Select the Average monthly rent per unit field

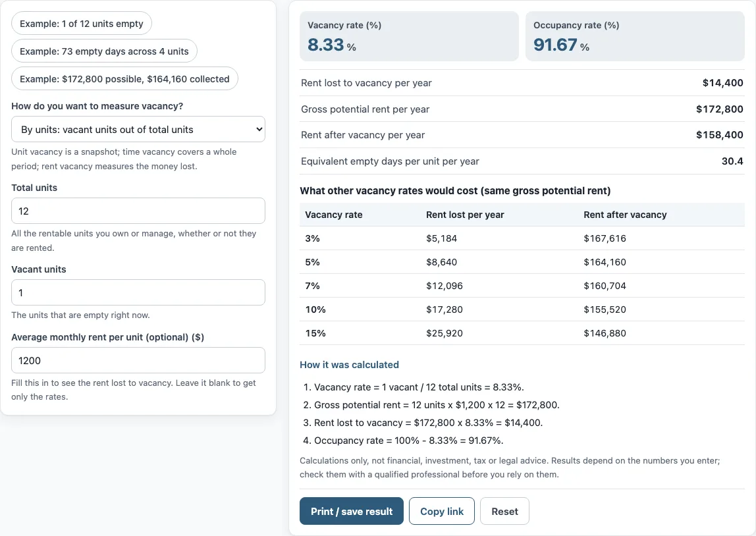[138, 360]
